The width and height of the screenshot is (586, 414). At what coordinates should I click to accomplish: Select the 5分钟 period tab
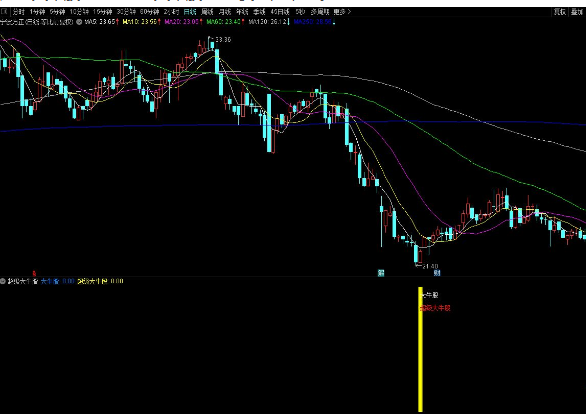(x=57, y=12)
